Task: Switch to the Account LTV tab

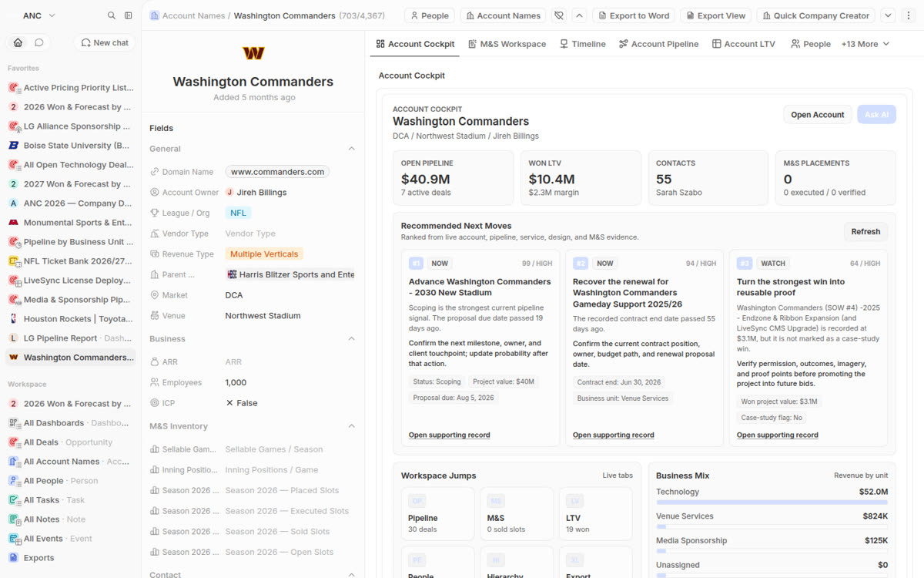Action: [743, 44]
